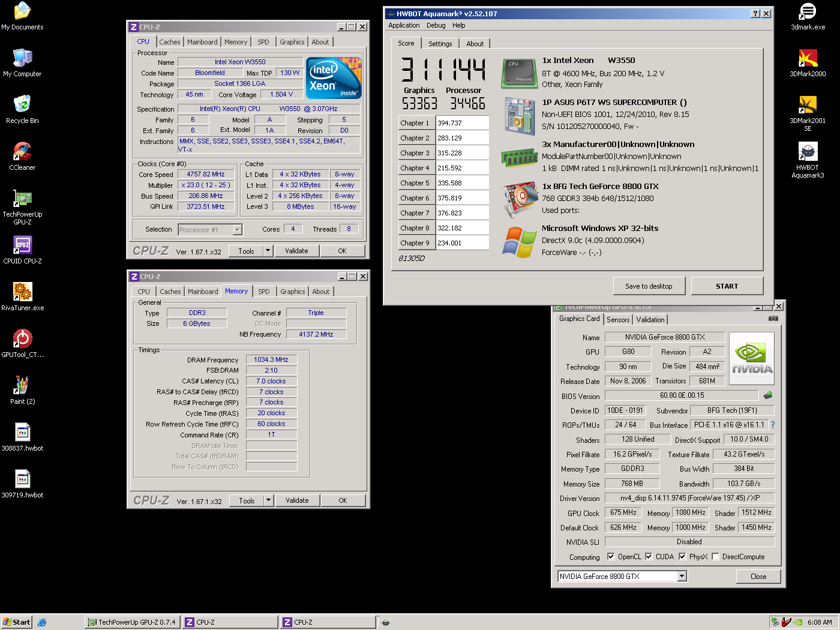Screen dimensions: 840x630
Task: Open 309719.hwbot file icon
Action: (22, 484)
